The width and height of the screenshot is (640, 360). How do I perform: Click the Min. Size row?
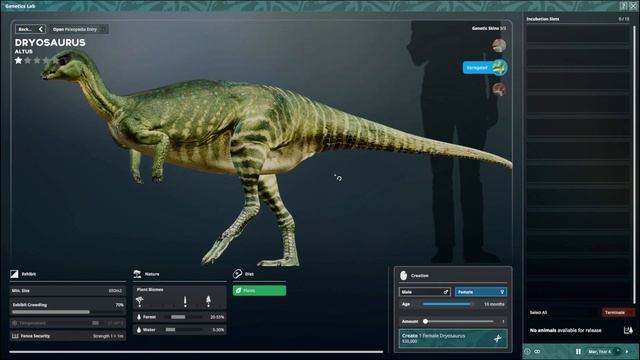(68, 291)
